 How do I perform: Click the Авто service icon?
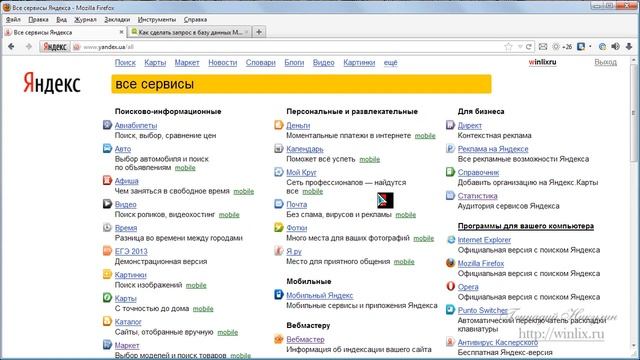pos(107,149)
